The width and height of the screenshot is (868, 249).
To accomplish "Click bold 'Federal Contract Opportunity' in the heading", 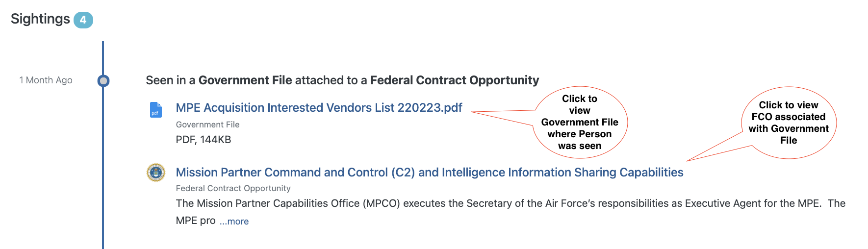I will click(x=455, y=80).
